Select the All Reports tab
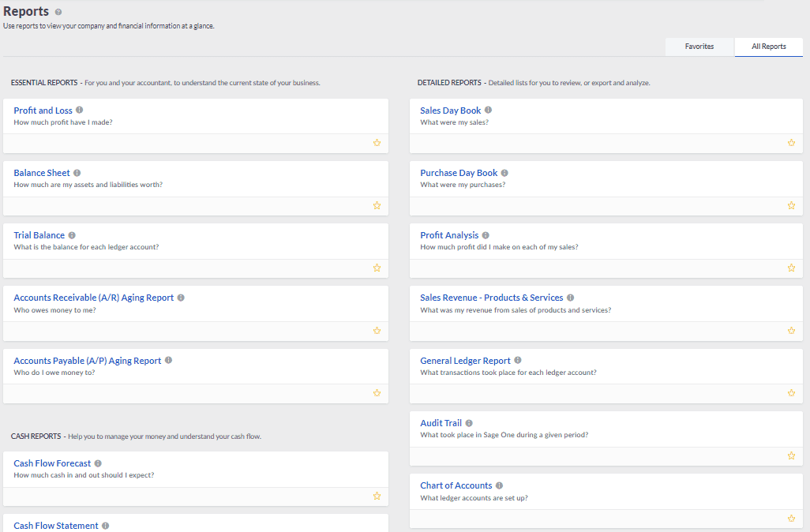The image size is (810, 532). tap(767, 47)
